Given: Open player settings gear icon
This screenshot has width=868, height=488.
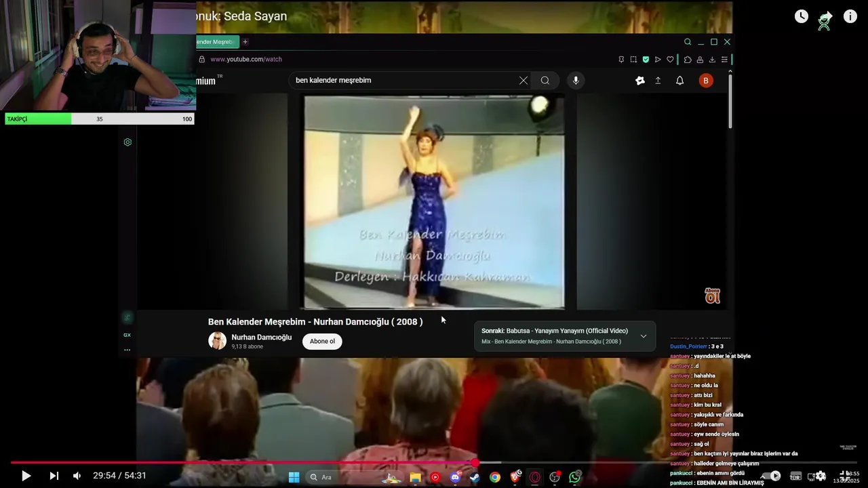Looking at the screenshot, I should point(821,476).
